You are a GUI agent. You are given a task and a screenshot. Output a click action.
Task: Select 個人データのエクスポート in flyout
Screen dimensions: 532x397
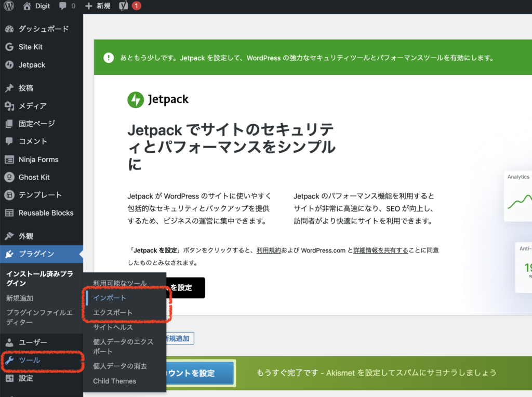coord(123,347)
